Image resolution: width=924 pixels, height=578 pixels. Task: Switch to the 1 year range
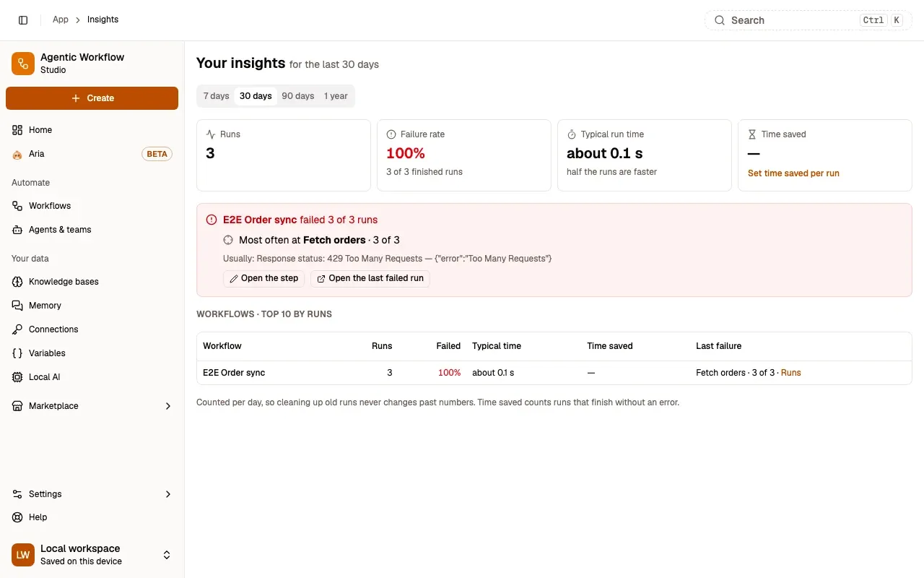click(336, 96)
